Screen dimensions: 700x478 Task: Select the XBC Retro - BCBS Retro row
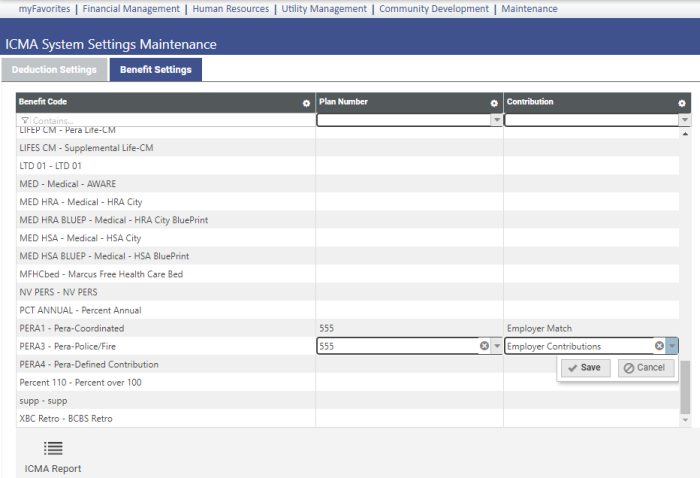pos(347,419)
